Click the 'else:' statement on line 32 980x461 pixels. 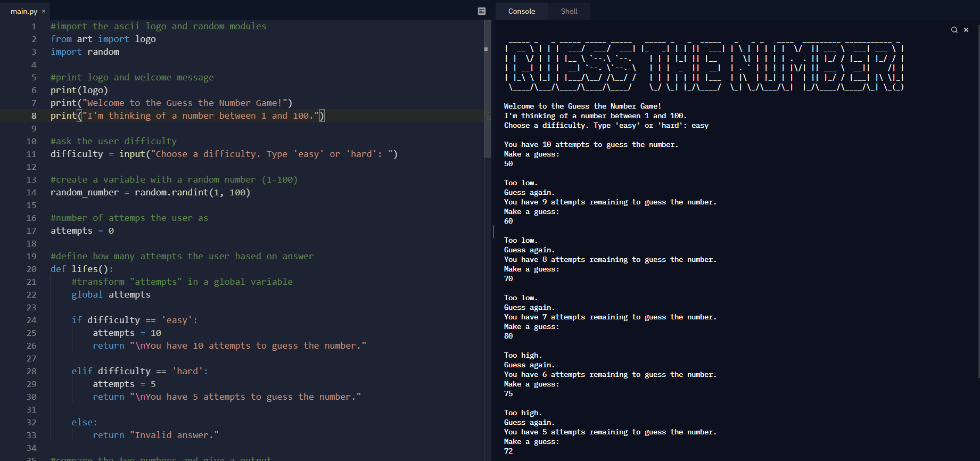click(x=84, y=422)
